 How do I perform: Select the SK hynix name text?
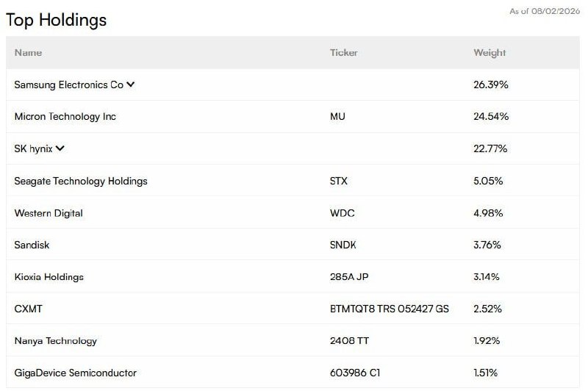(x=33, y=148)
